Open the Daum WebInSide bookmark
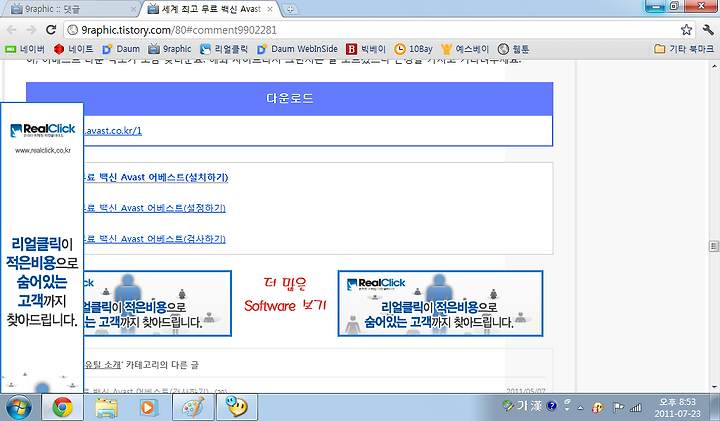The image size is (720, 421). click(x=298, y=49)
